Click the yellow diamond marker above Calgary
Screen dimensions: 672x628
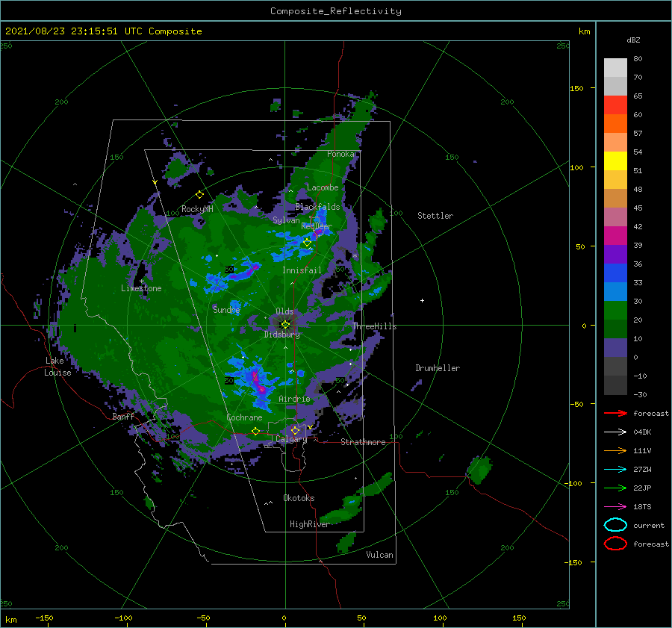[x=295, y=430]
